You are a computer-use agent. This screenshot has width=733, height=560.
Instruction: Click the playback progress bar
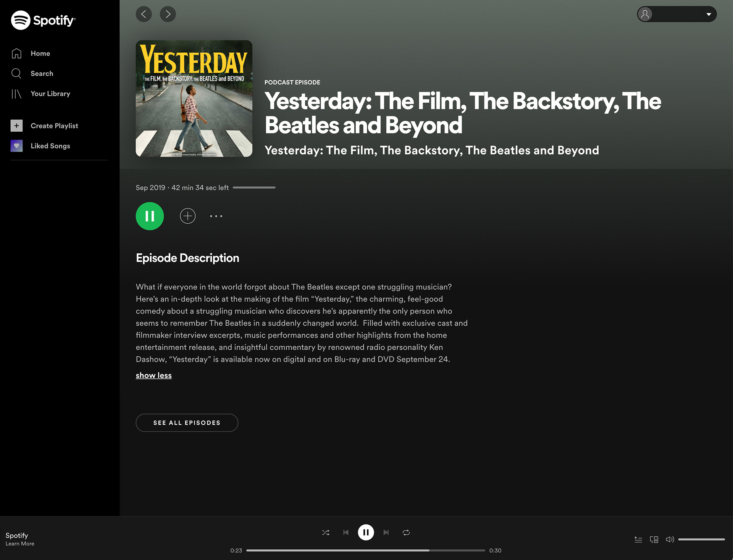click(x=365, y=550)
